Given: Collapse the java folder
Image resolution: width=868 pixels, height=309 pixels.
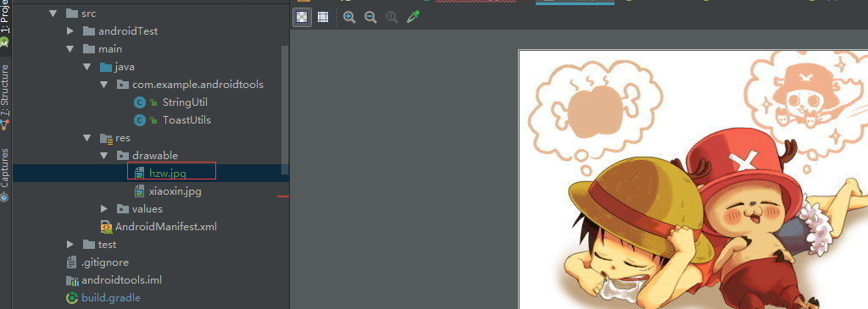Looking at the screenshot, I should click(87, 67).
